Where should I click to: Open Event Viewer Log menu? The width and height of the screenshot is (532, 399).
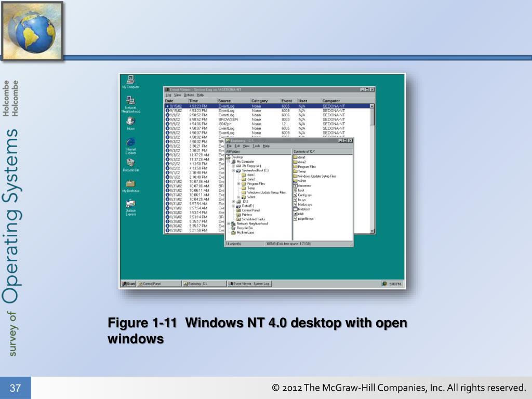[x=168, y=96]
